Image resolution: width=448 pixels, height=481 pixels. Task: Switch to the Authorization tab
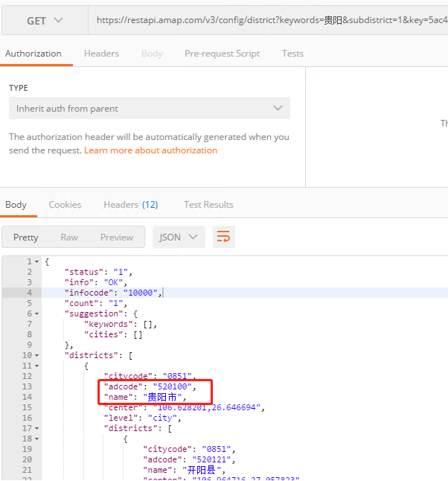[x=33, y=54]
